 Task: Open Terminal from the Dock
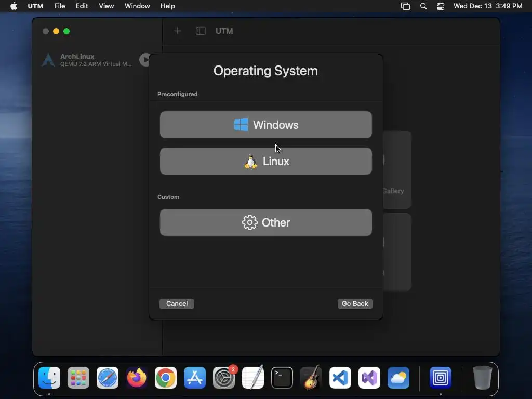pyautogui.click(x=282, y=378)
